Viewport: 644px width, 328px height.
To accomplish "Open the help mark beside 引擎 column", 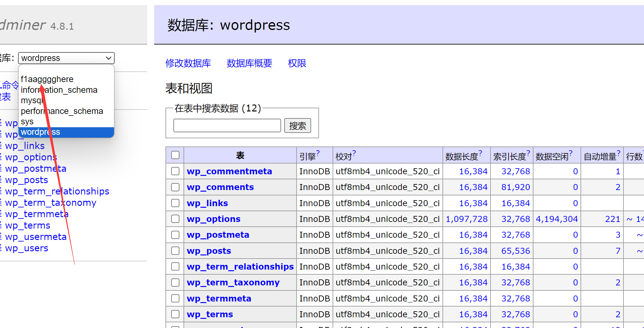I will [318, 153].
